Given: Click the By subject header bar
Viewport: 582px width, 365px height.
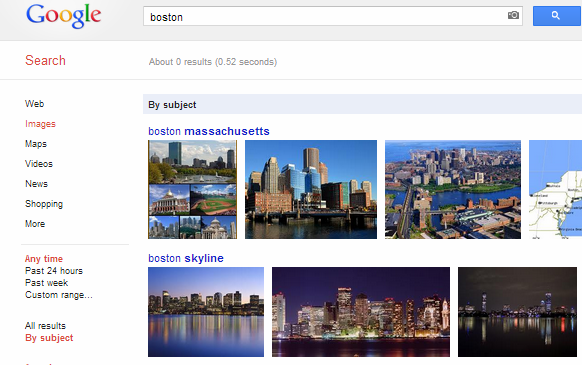Looking at the screenshot, I should [362, 104].
